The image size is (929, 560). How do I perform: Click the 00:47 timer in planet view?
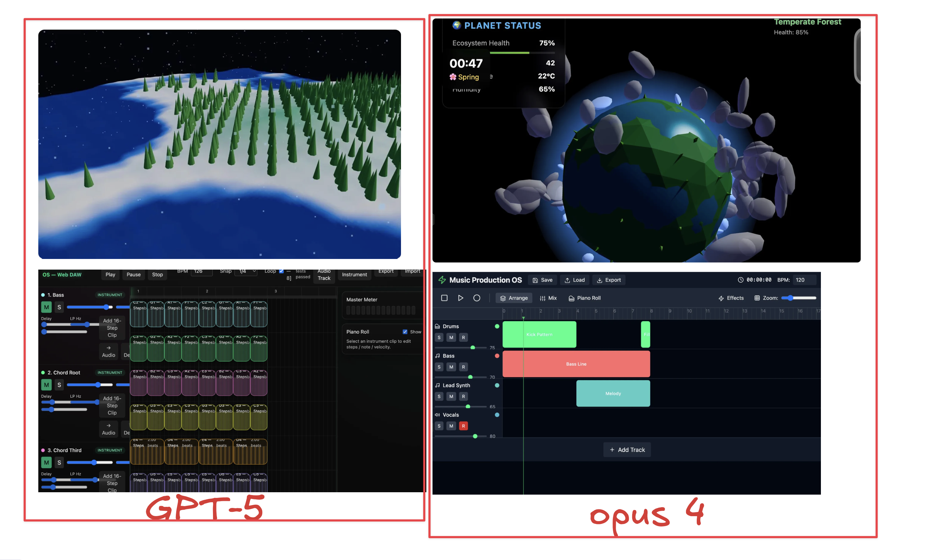pos(466,63)
